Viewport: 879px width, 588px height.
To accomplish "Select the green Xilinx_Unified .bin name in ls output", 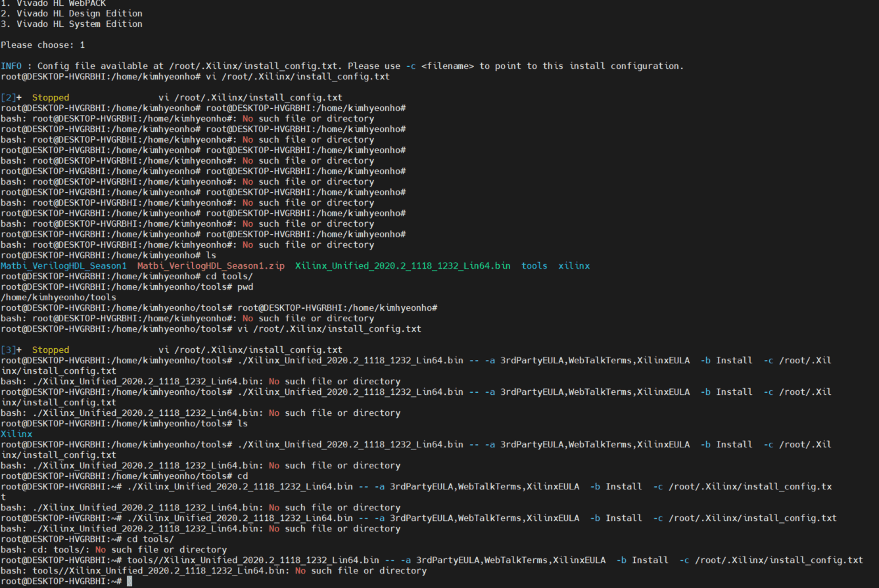I will click(x=403, y=265).
